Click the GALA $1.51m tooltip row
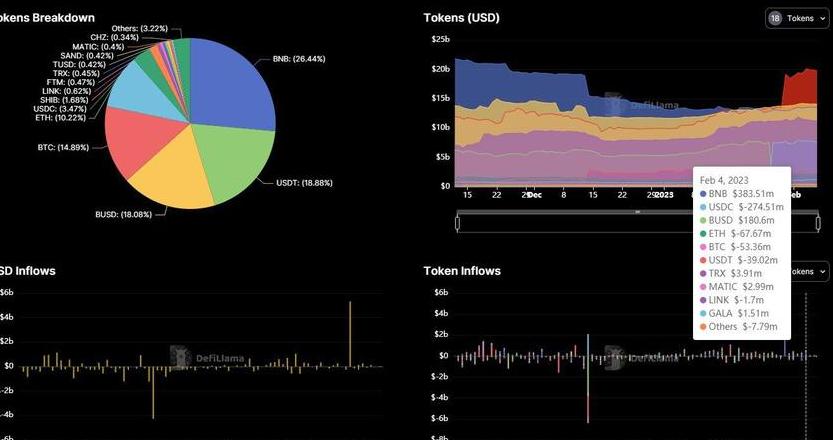This screenshot has height=440, width=833. pos(735,313)
